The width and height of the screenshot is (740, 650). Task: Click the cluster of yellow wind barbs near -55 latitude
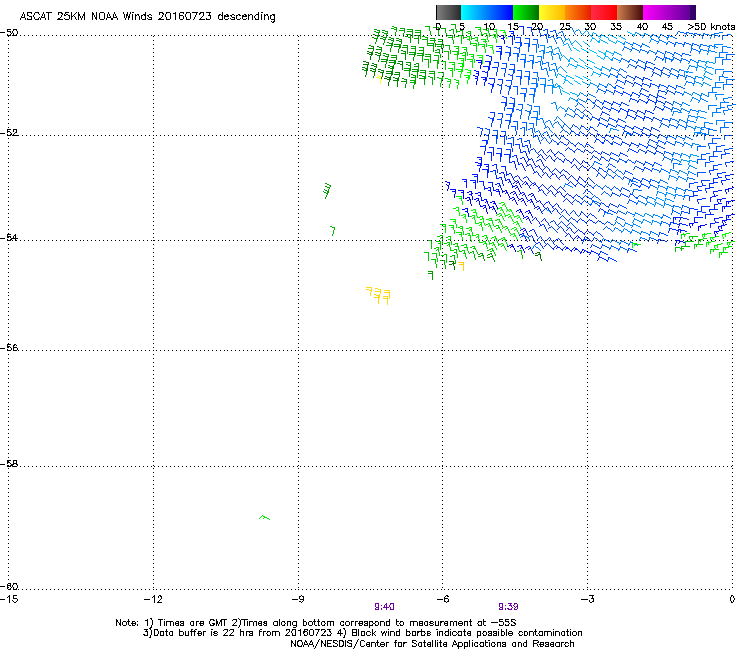pyautogui.click(x=379, y=295)
